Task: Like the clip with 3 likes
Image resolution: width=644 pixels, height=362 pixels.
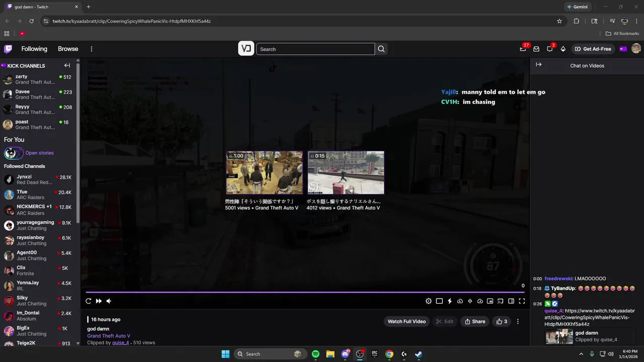Action: click(502, 321)
